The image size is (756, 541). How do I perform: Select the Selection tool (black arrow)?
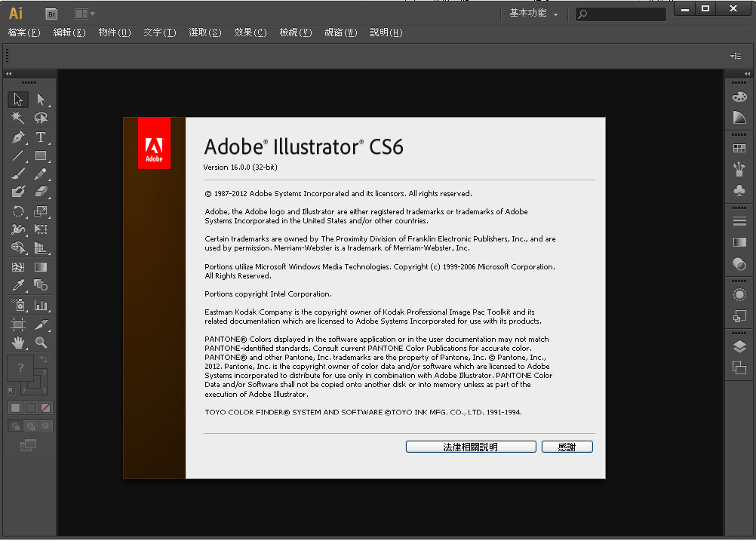(18, 100)
